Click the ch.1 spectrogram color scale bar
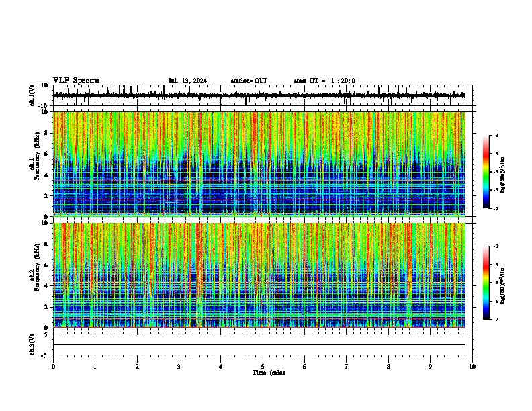532x411 pixels. tap(486, 172)
